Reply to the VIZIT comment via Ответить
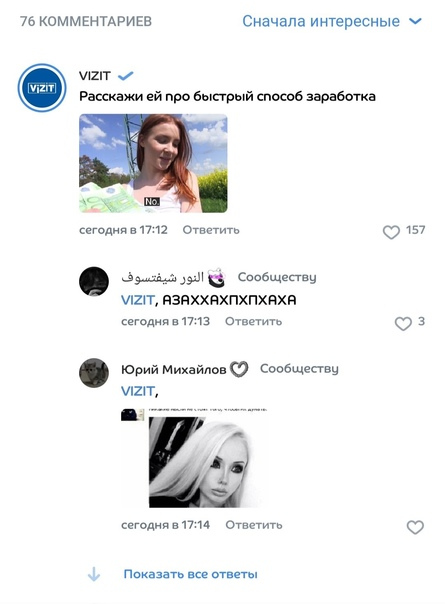445x604 pixels. tap(211, 230)
